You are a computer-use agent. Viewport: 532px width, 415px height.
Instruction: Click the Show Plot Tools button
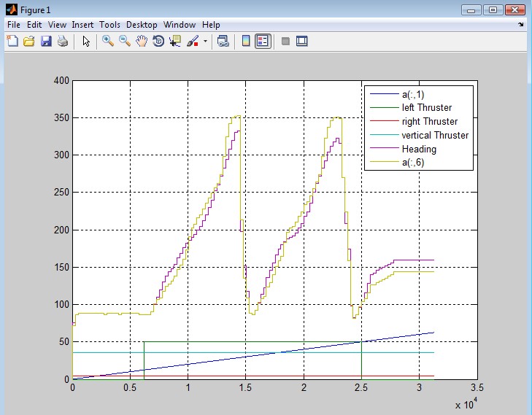(x=301, y=42)
